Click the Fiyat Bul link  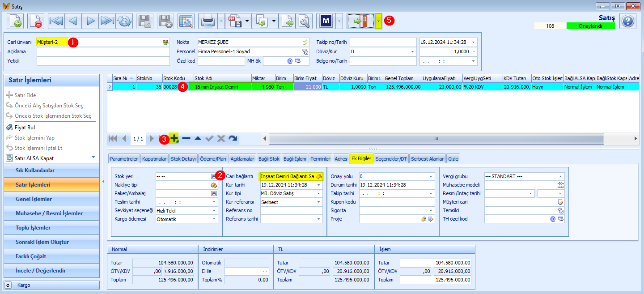tap(25, 128)
